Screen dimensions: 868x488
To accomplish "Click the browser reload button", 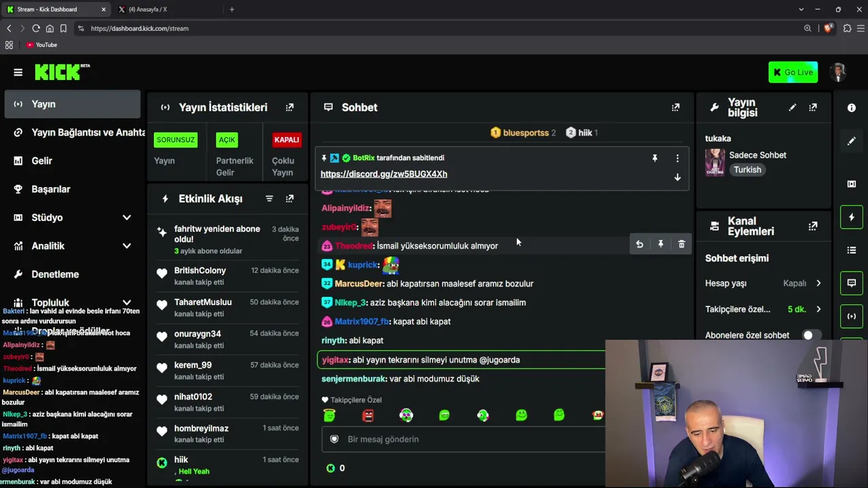I will [36, 28].
